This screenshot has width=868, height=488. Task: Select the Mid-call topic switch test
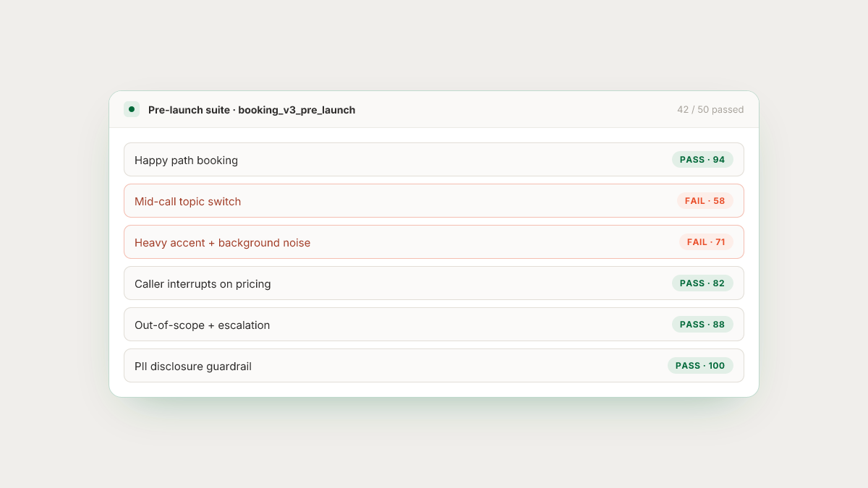point(434,201)
